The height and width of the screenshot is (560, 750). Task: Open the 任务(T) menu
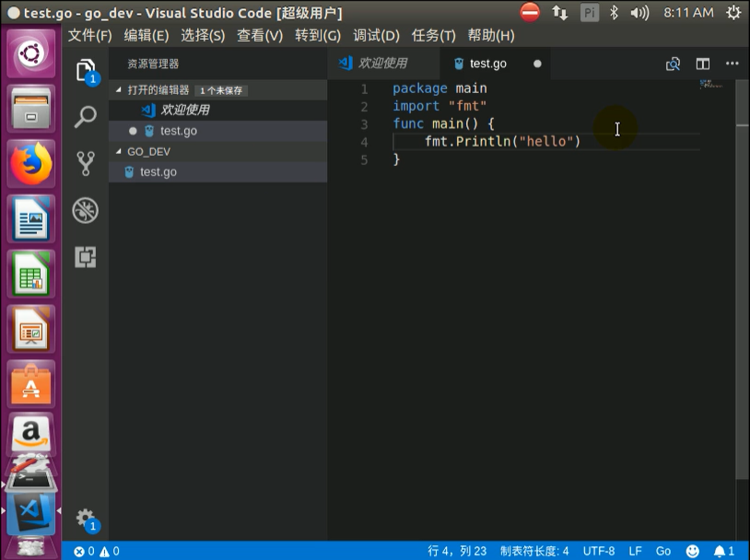(433, 35)
